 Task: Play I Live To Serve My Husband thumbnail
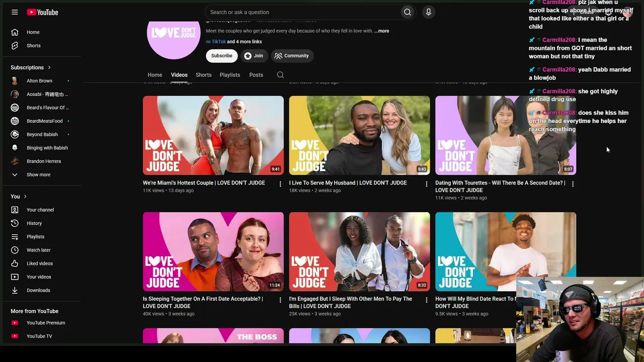pyautogui.click(x=360, y=135)
